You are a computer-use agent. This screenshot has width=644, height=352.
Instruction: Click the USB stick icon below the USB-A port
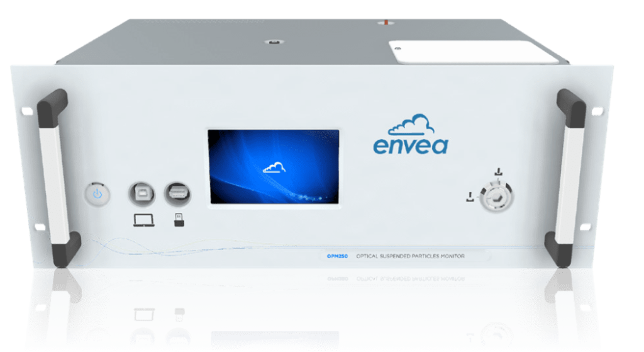click(179, 220)
